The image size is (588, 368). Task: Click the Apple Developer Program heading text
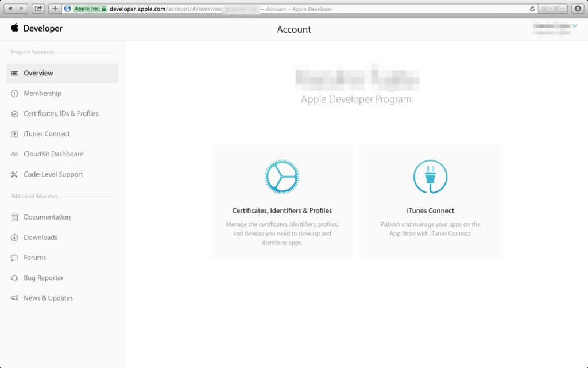click(x=356, y=99)
